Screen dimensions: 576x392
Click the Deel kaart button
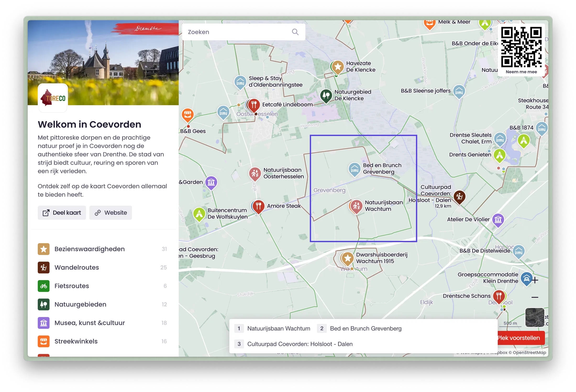(62, 212)
